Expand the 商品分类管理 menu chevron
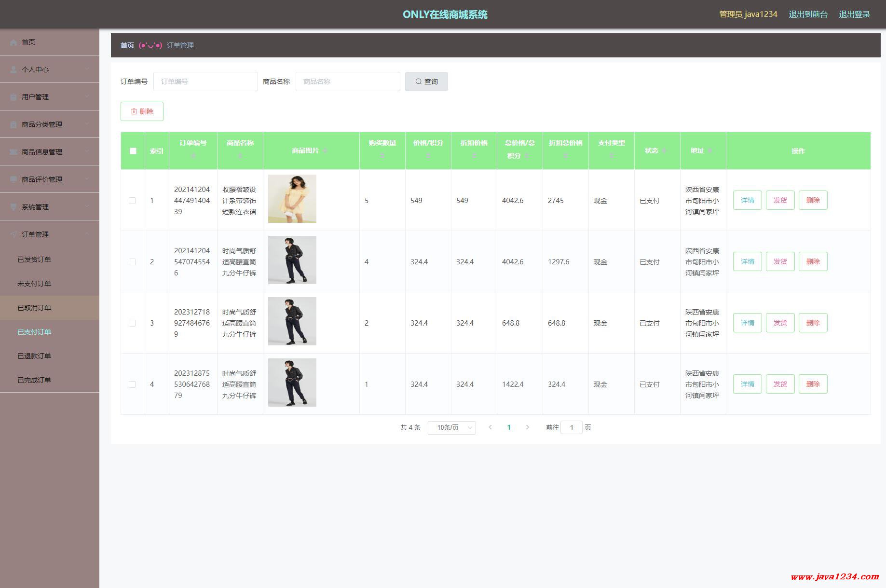 pos(87,124)
